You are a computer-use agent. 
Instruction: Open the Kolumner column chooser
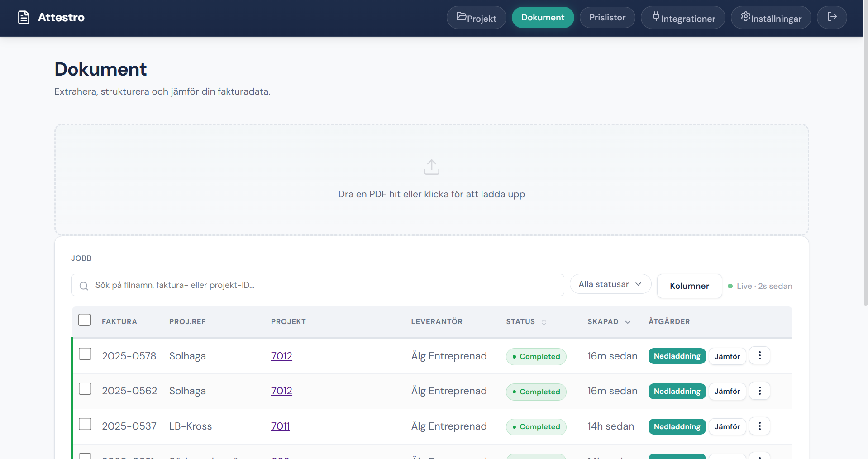coord(689,286)
